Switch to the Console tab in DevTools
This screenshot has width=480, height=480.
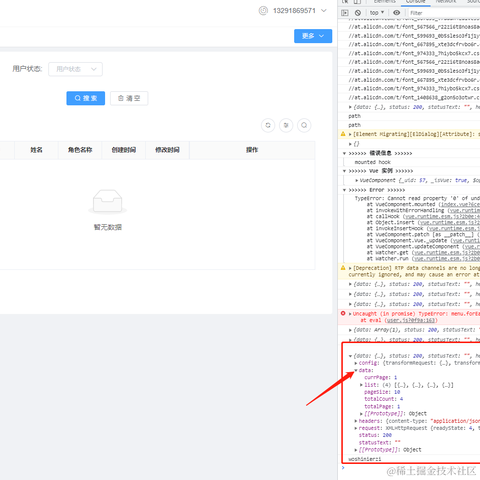415,2
